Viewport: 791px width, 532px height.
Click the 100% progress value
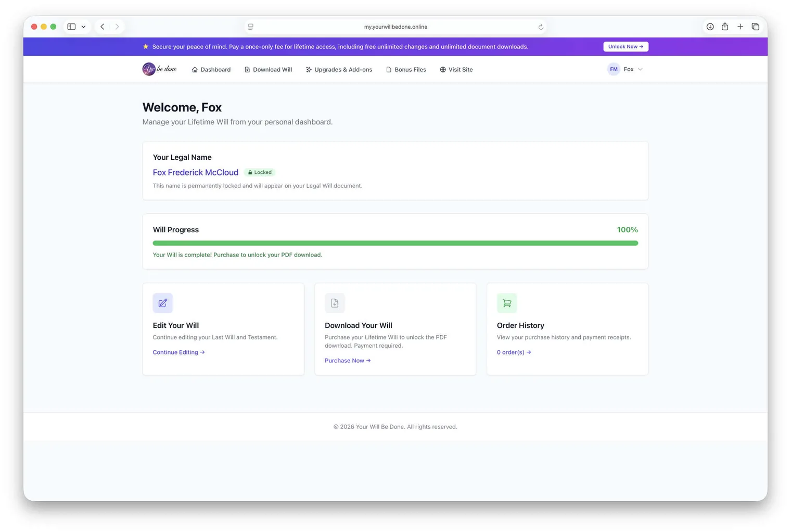click(x=627, y=230)
